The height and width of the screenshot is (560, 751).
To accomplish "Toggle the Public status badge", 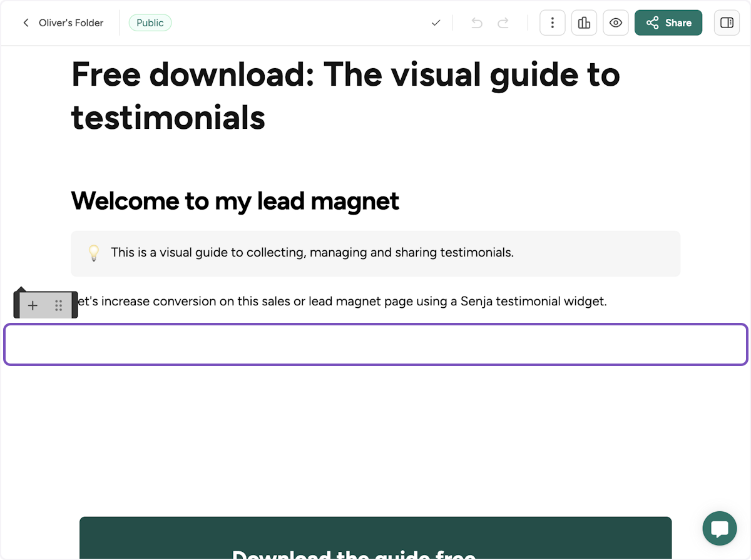I will [x=150, y=23].
